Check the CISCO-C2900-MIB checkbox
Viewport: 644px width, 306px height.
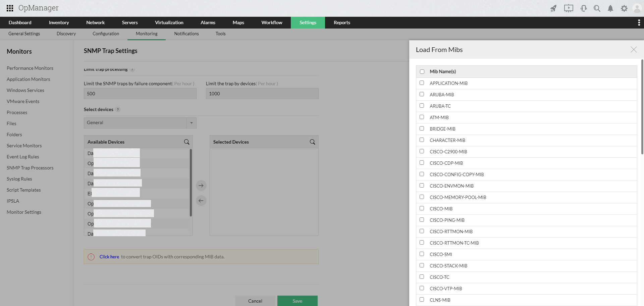click(422, 151)
